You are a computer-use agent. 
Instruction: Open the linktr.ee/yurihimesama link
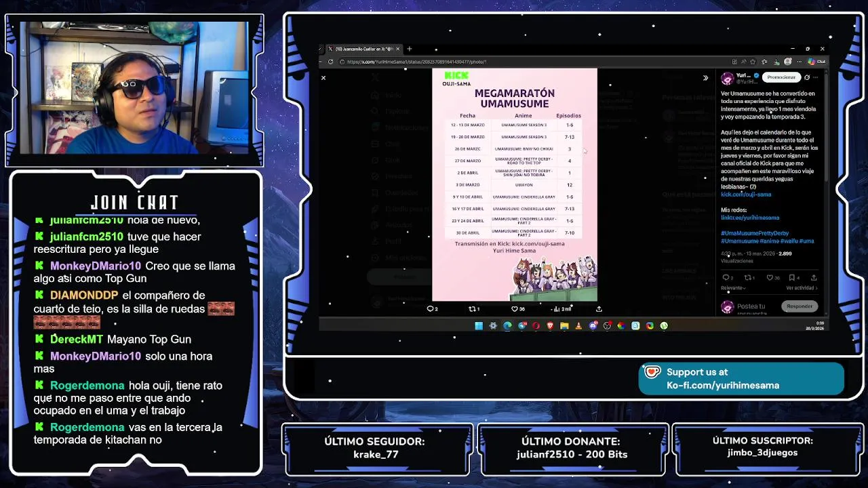pyautogui.click(x=750, y=218)
